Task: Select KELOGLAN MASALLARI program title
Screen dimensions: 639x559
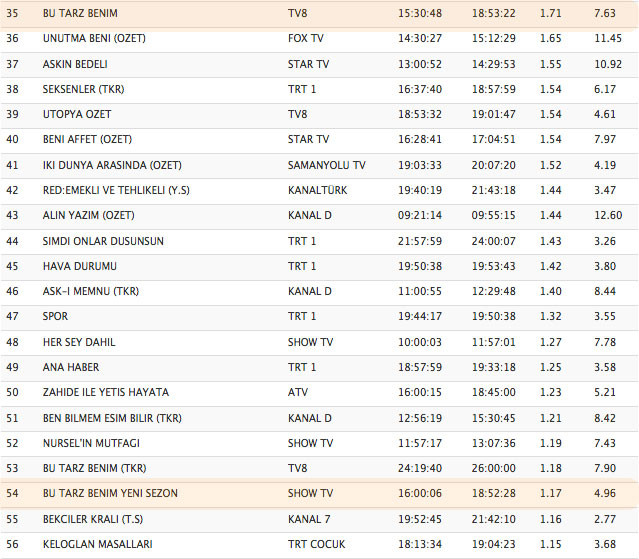Action: tap(98, 544)
